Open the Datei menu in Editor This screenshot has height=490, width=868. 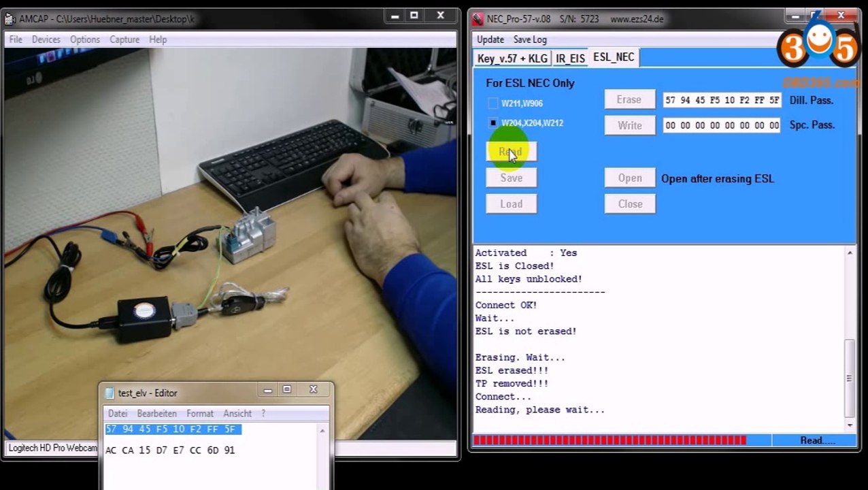pos(117,413)
